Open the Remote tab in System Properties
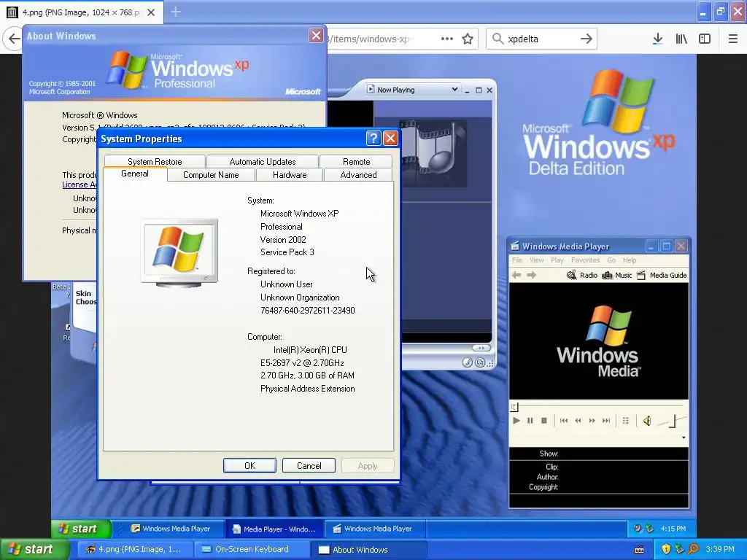 point(356,161)
